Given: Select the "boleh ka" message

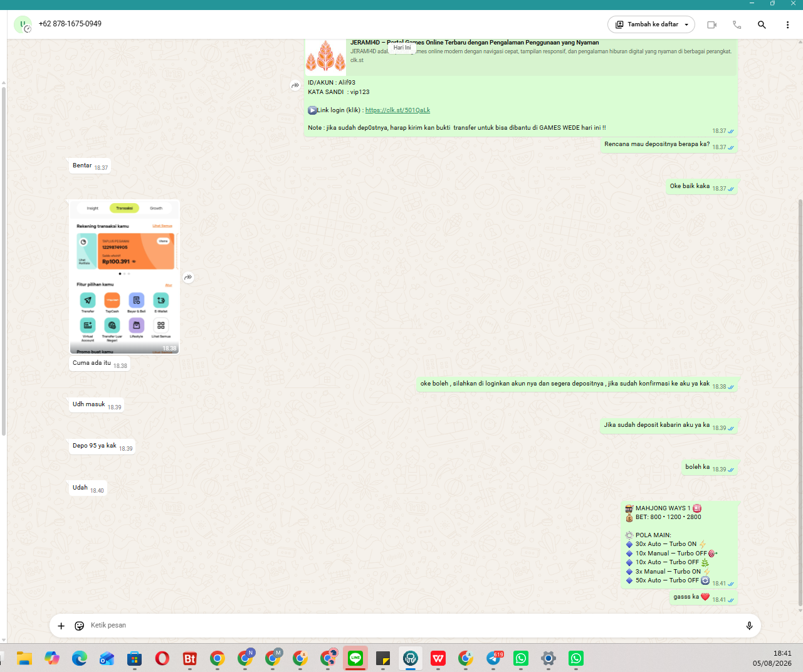Looking at the screenshot, I should [709, 468].
